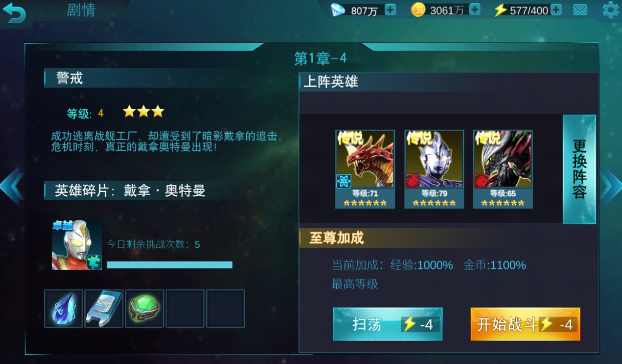Click 更换阵容 to change lineup
622x364 pixels.
tap(579, 169)
